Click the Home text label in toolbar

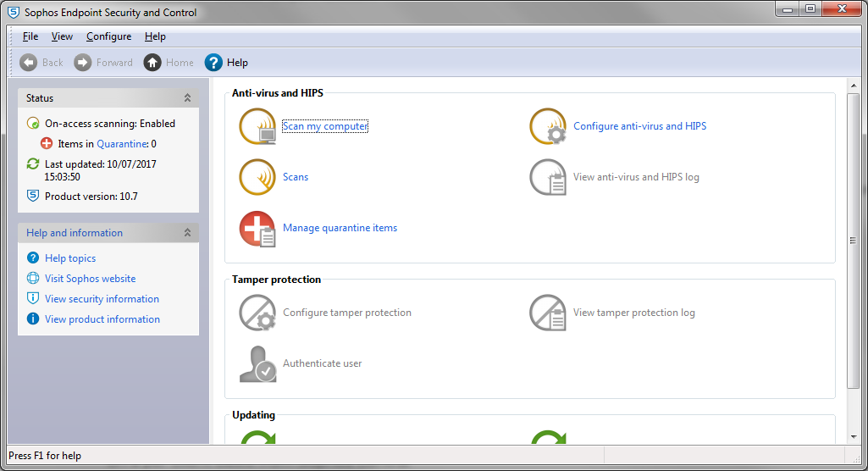pos(180,63)
